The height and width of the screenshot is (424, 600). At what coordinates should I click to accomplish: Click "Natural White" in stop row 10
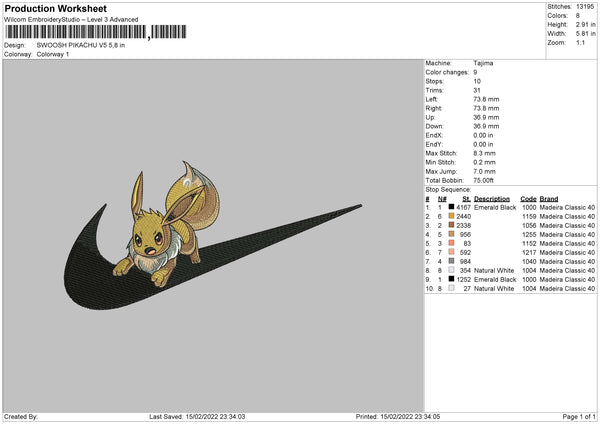[494, 289]
